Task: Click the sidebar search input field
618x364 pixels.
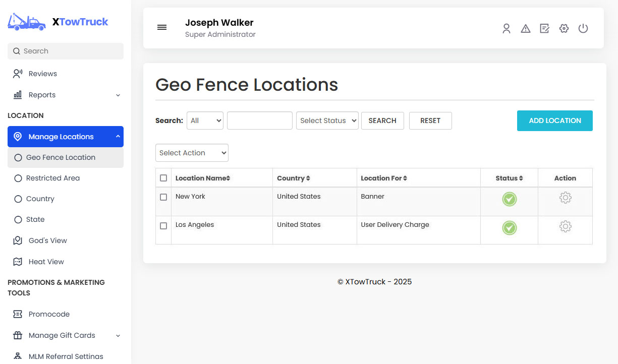Action: pyautogui.click(x=66, y=51)
